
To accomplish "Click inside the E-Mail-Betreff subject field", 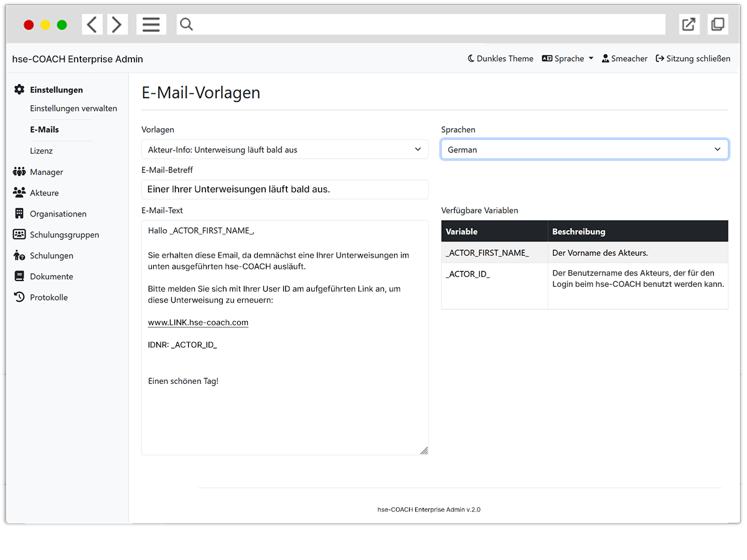I will click(284, 189).
